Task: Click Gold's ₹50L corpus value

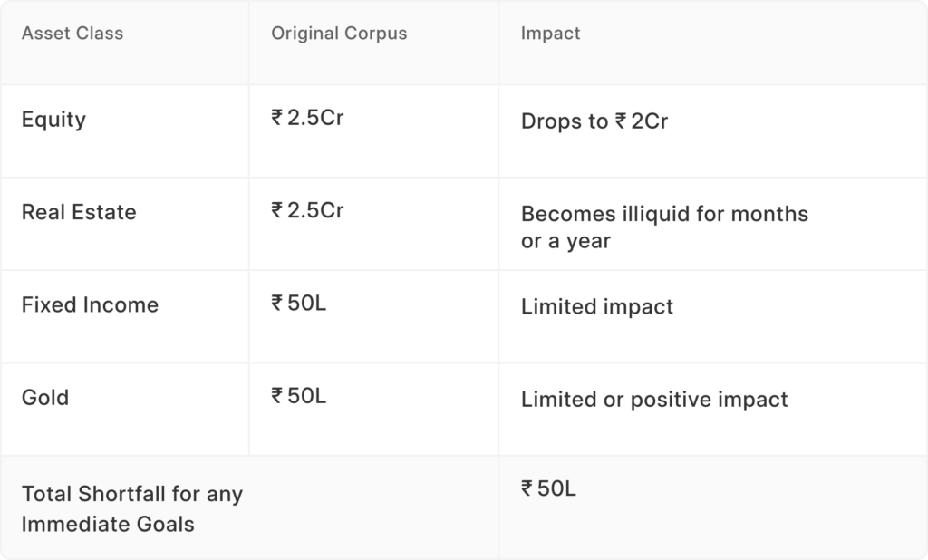Action: (299, 395)
